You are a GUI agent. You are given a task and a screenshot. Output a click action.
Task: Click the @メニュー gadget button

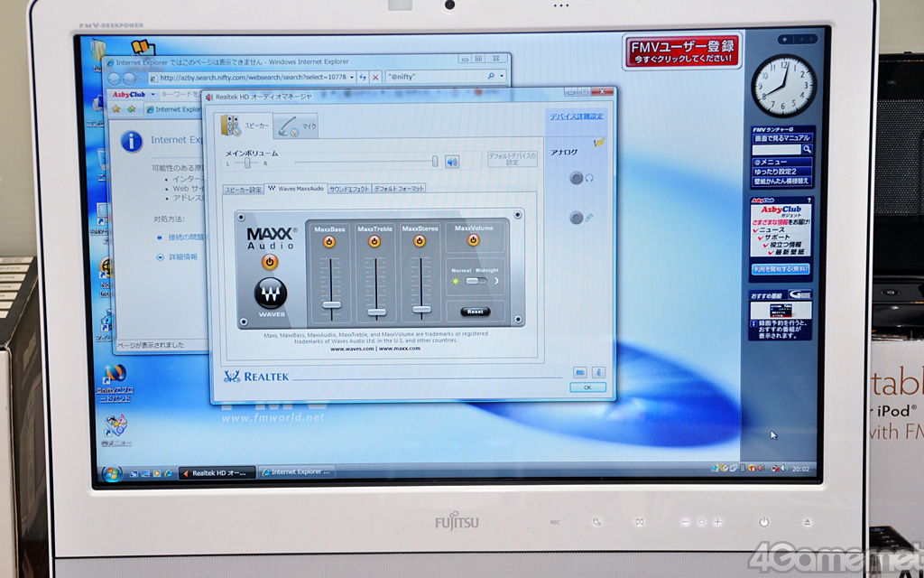[782, 163]
